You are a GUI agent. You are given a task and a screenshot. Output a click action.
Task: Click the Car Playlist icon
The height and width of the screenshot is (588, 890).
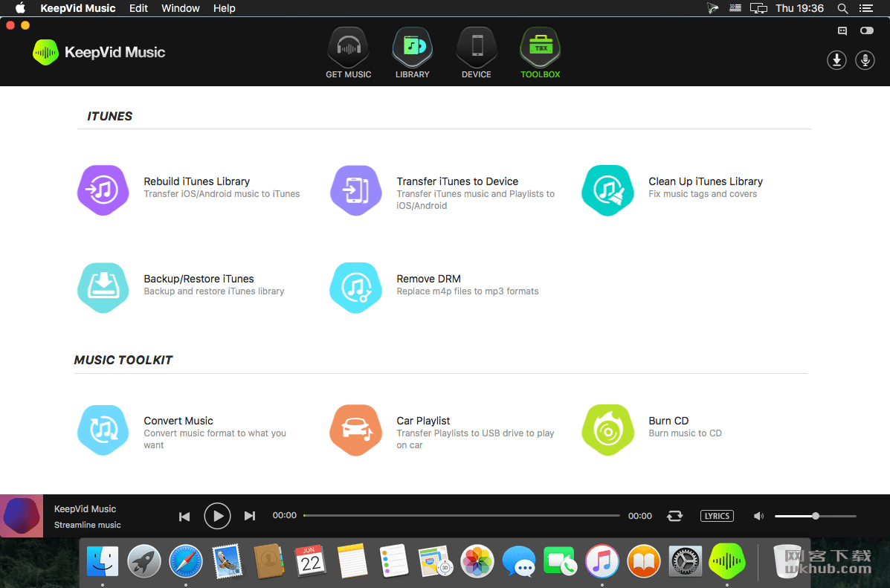[x=356, y=430]
